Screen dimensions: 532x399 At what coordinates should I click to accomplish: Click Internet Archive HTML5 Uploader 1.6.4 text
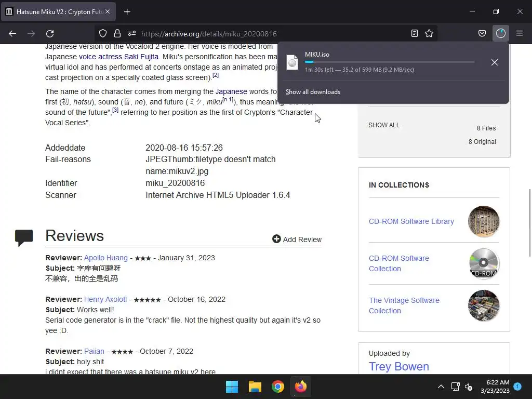coord(218,195)
